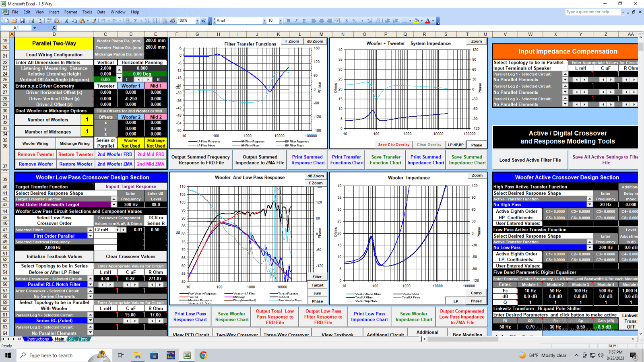644x362 pixels.
Task: Switch to the Instructions sheet tab
Action: 38,339
